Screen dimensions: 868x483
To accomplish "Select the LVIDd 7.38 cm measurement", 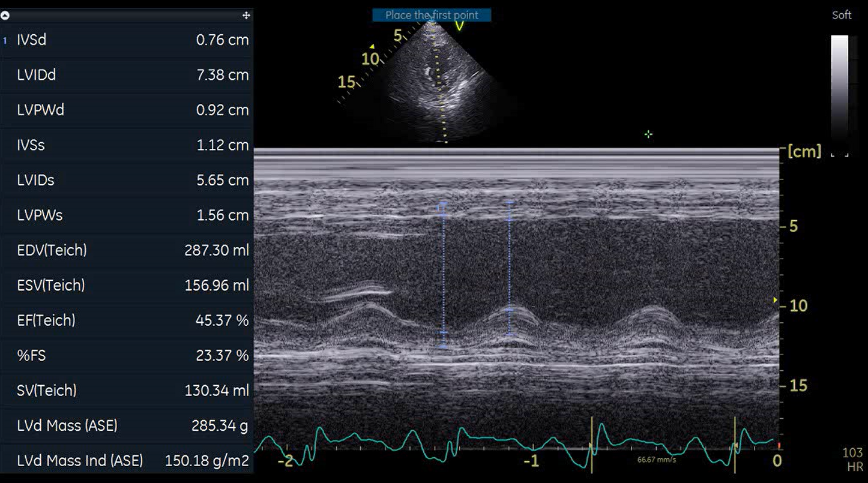I will pyautogui.click(x=126, y=75).
